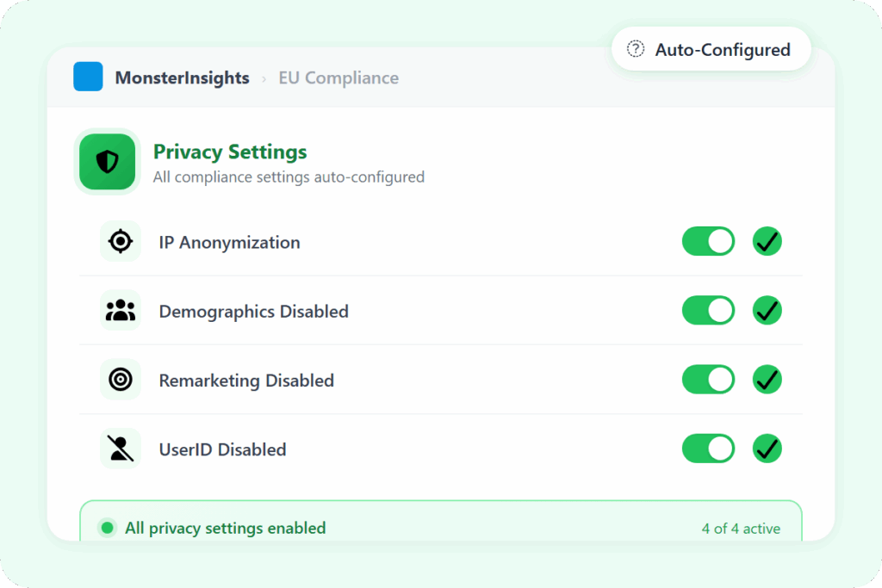This screenshot has width=882, height=588.
Task: Click the Remarketing Disabled green checkmark
Action: coord(767,380)
